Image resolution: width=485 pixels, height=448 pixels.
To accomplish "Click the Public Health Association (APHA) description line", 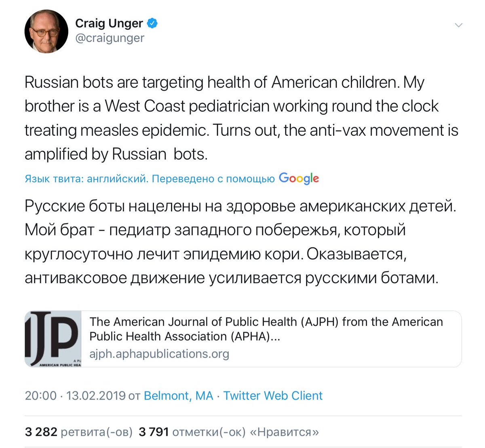I will (185, 337).
